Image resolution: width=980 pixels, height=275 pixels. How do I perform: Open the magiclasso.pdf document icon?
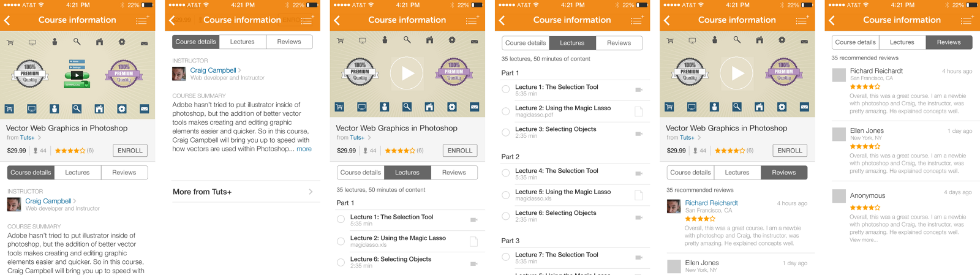point(639,111)
